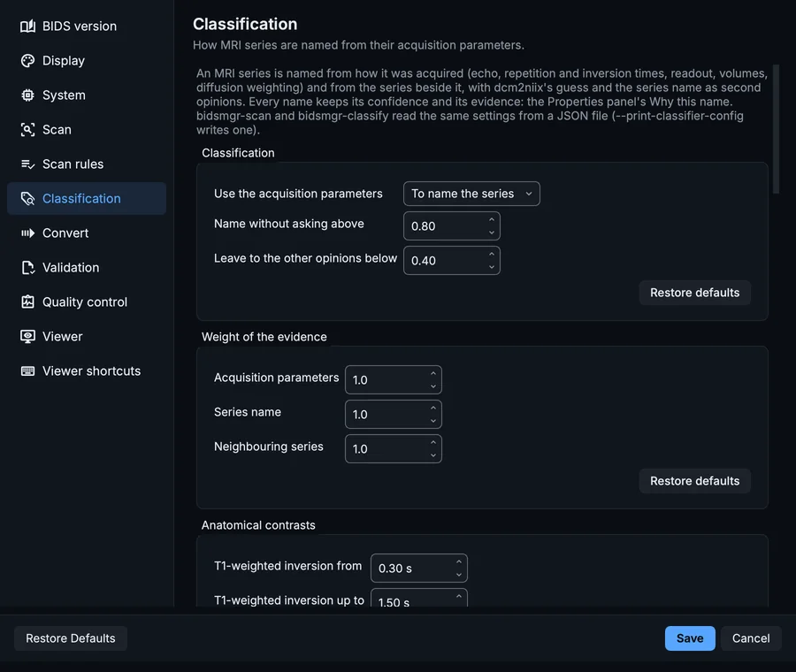Save the settings

tap(690, 638)
